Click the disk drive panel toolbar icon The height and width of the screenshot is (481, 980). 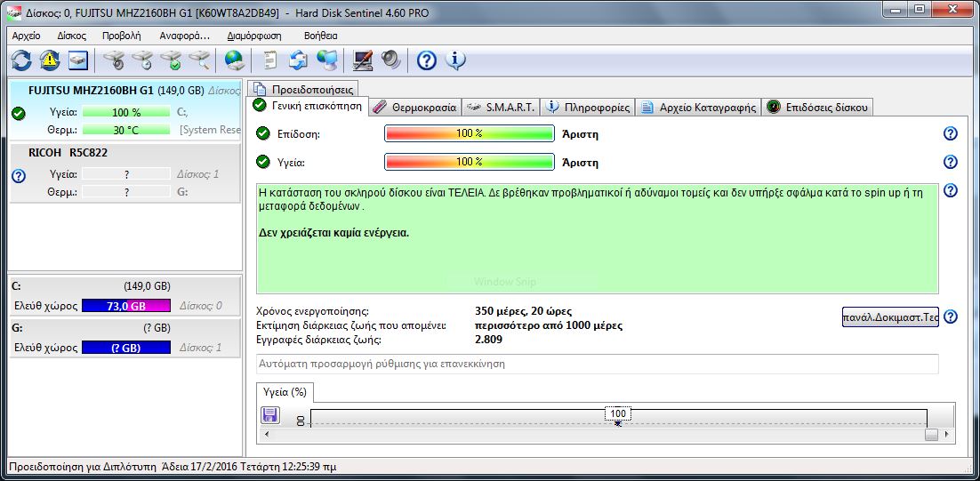click(x=78, y=60)
